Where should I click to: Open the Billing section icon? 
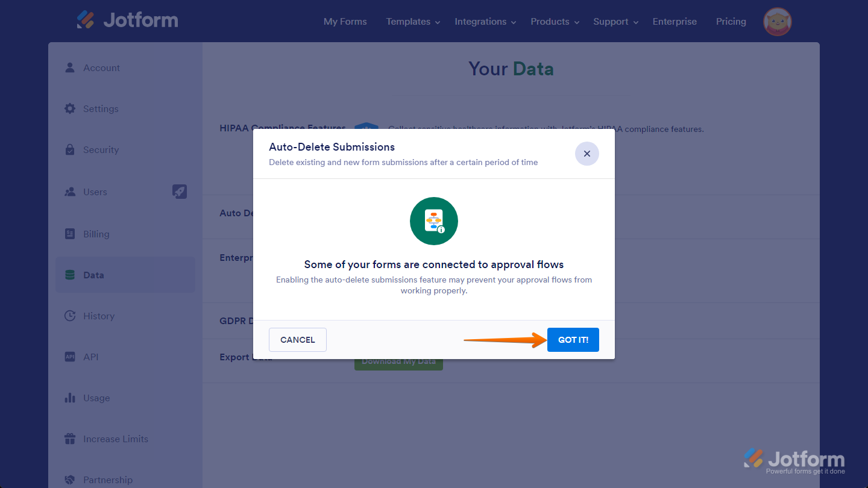(69, 234)
